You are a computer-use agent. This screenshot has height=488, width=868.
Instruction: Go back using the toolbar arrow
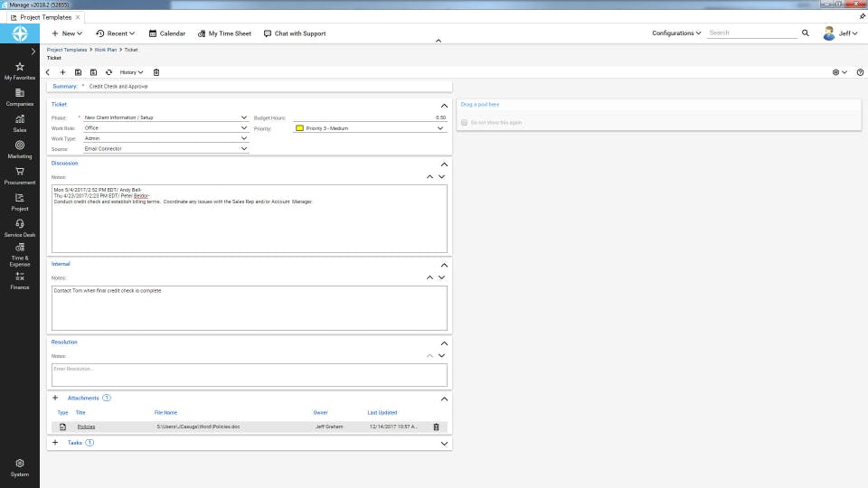tap(48, 72)
